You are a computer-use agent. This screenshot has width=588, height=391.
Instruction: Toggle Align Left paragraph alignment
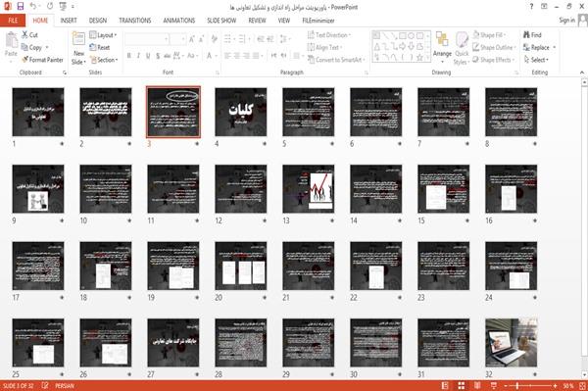click(227, 56)
